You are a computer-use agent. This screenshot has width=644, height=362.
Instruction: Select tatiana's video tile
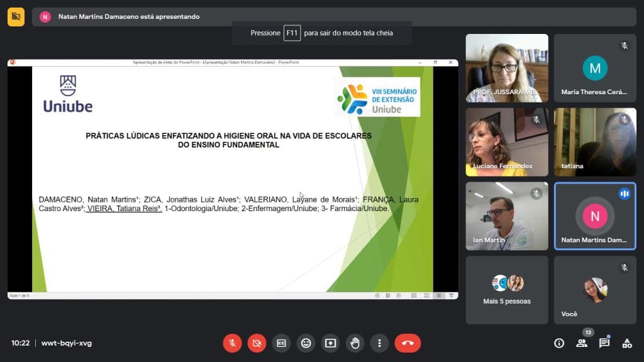coord(595,142)
